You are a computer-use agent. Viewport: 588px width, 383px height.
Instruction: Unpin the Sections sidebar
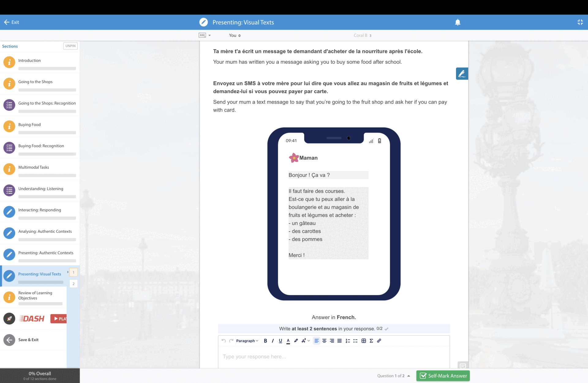[70, 46]
